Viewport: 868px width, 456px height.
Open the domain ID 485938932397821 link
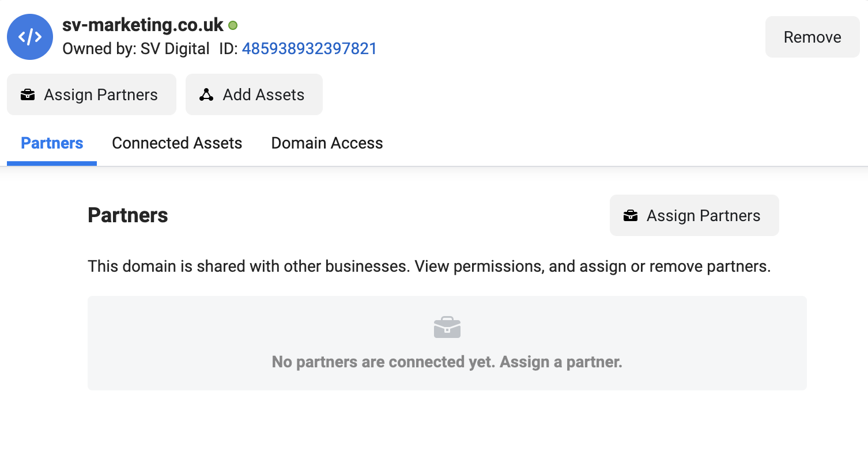[x=309, y=48]
